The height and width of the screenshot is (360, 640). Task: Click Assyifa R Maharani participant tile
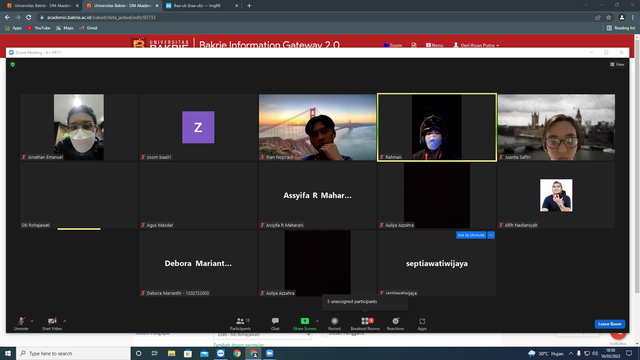318,195
